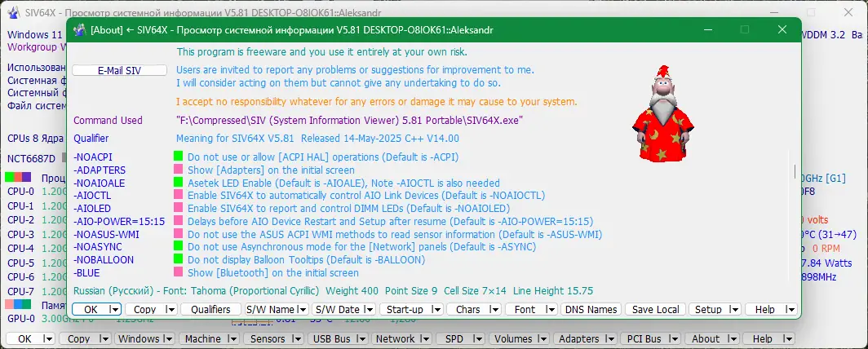Image resolution: width=868 pixels, height=349 pixels.
Task: Click the 'Meaning for SIV64X V5.81' header text
Action: tap(235, 139)
